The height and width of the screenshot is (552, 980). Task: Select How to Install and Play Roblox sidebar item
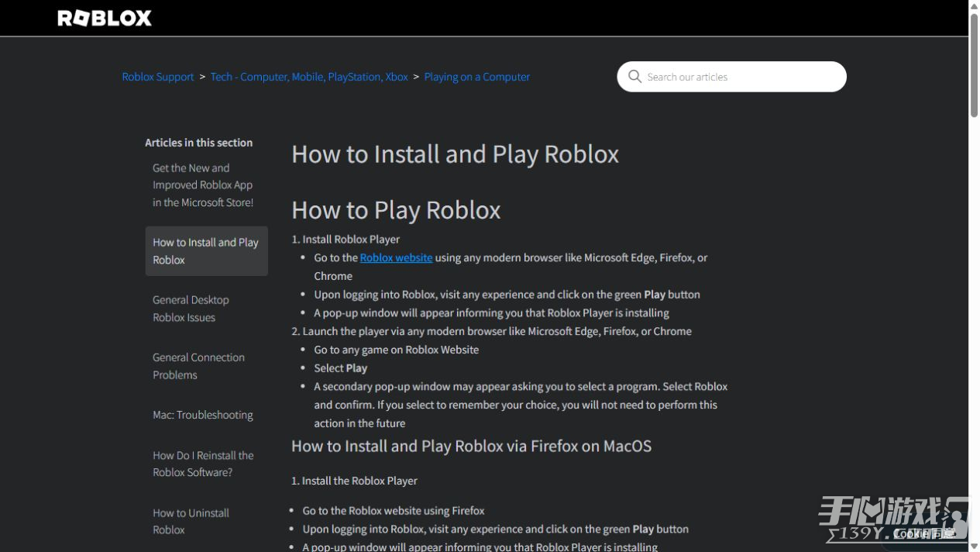pyautogui.click(x=206, y=251)
